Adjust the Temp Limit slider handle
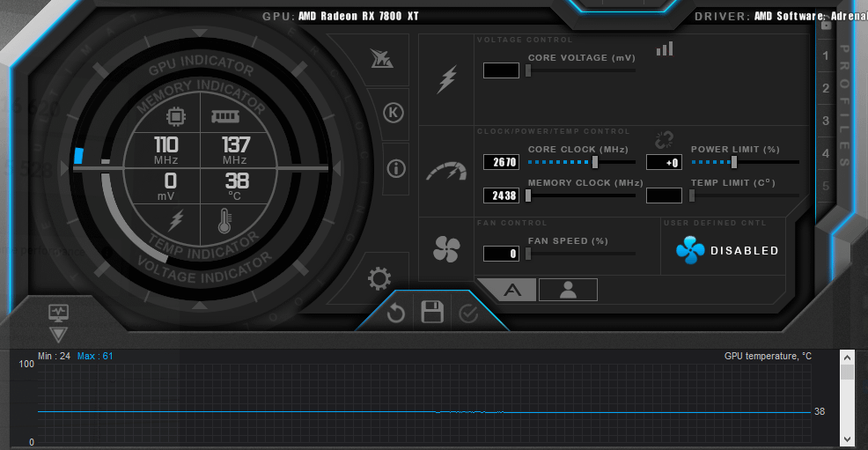868x450 pixels. click(692, 195)
